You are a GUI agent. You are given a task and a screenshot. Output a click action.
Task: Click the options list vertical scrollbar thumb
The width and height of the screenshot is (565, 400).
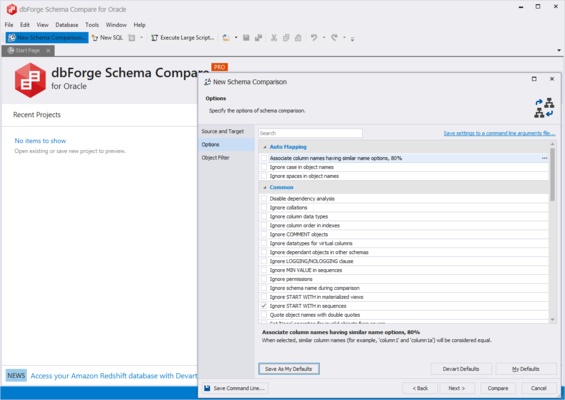tap(552, 174)
